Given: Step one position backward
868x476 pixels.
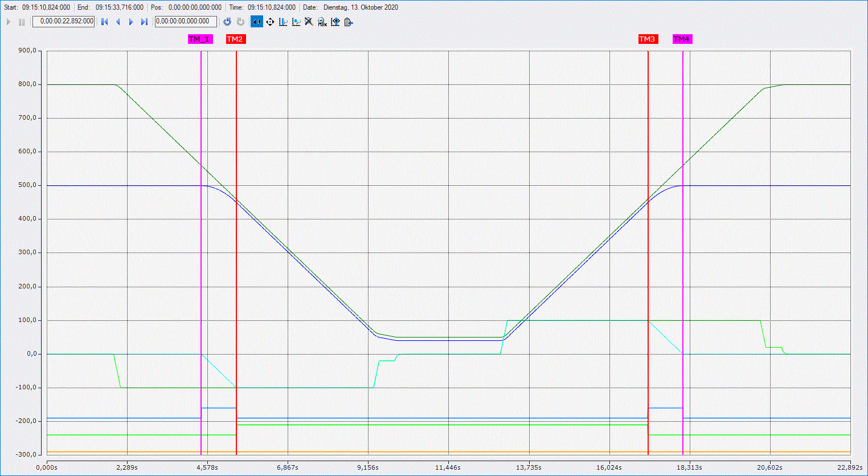Looking at the screenshot, I should 118,22.
